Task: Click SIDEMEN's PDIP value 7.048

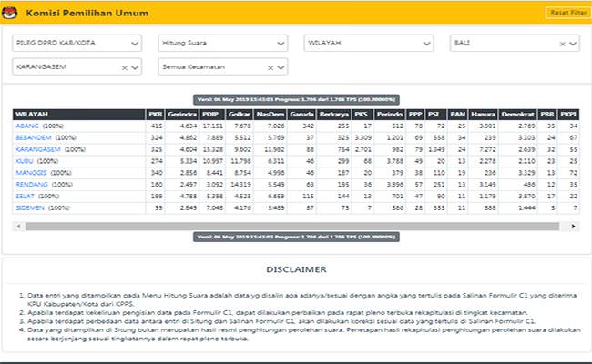Action: tap(215, 207)
